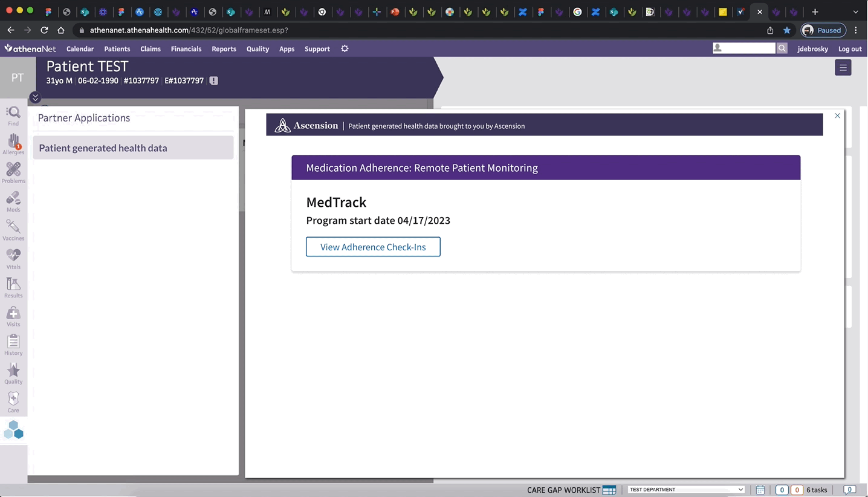The width and height of the screenshot is (868, 497).
Task: Open a new browser tab
Action: pos(815,11)
